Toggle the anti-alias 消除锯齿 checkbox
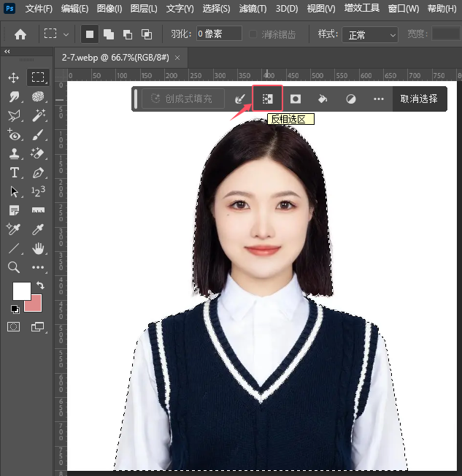The image size is (462, 476). [253, 34]
